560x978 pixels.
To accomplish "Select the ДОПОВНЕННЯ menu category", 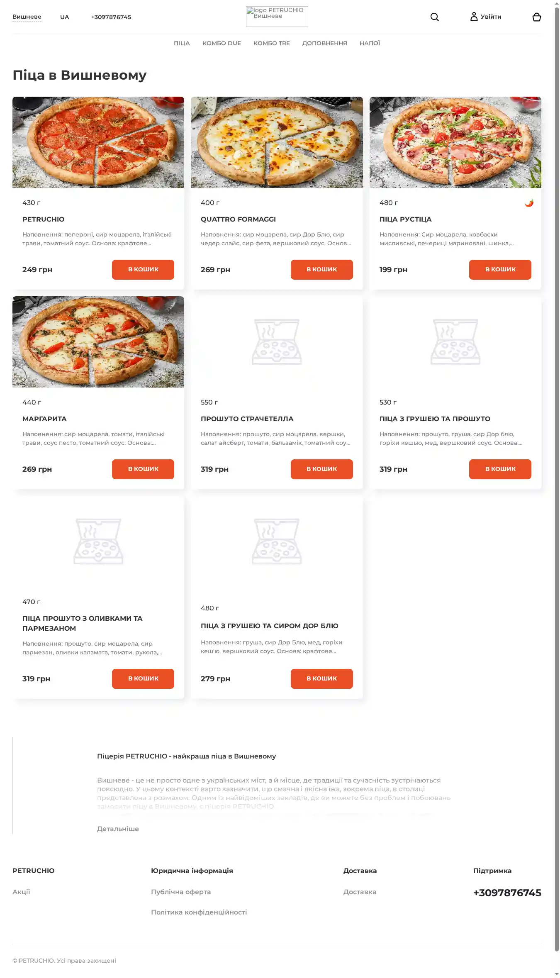I will (324, 43).
